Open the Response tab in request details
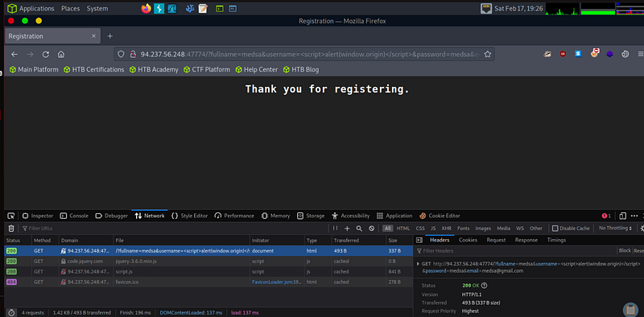The image size is (644, 317). click(x=526, y=240)
